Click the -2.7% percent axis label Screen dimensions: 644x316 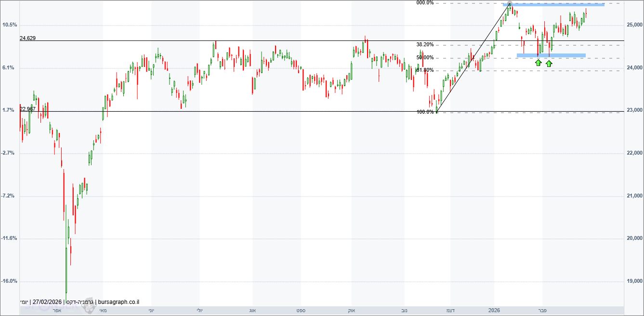(9, 153)
